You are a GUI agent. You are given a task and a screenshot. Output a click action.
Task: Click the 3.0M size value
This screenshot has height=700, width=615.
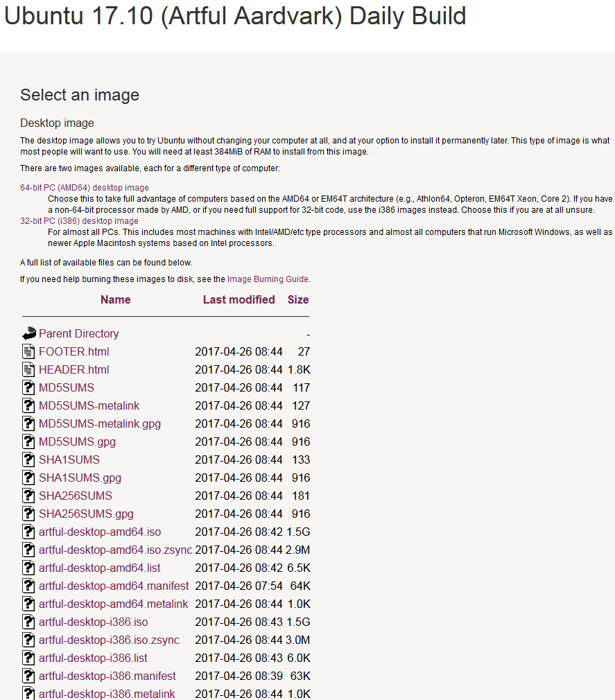298,640
